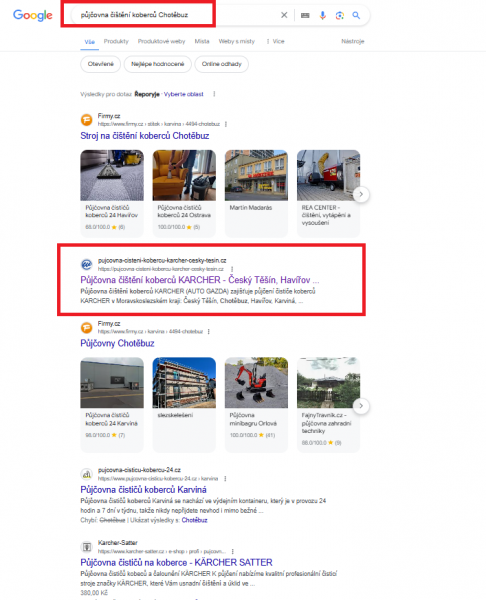Open three-dot menu next to Vyberte oblast
The height and width of the screenshot is (600, 486).
pyautogui.click(x=214, y=94)
